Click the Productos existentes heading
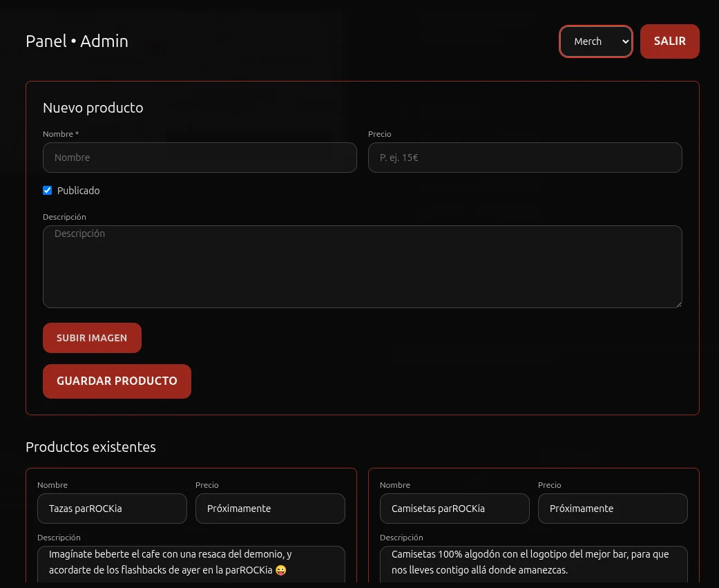Image resolution: width=719 pixels, height=588 pixels. 90,446
